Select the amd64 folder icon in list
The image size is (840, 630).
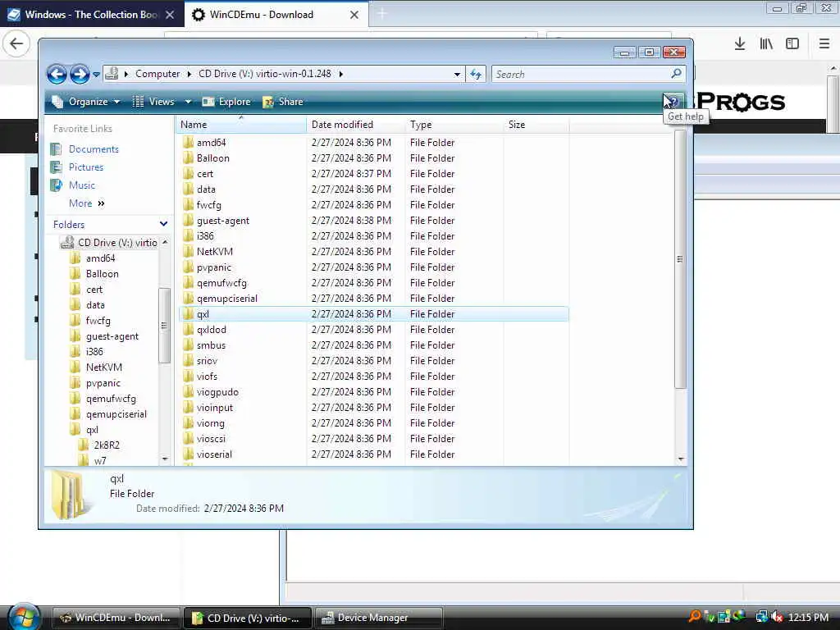pyautogui.click(x=188, y=143)
